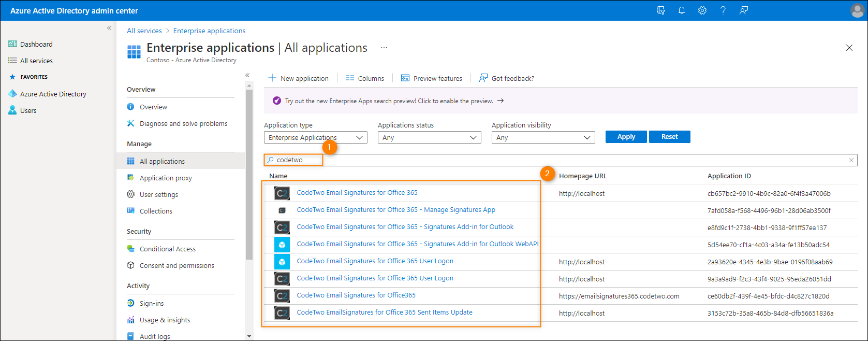868x341 pixels.
Task: Open Conditional Access under Security
Action: point(167,249)
